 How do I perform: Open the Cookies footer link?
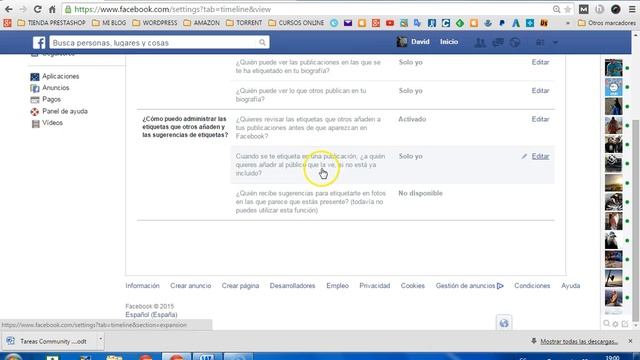tap(413, 286)
